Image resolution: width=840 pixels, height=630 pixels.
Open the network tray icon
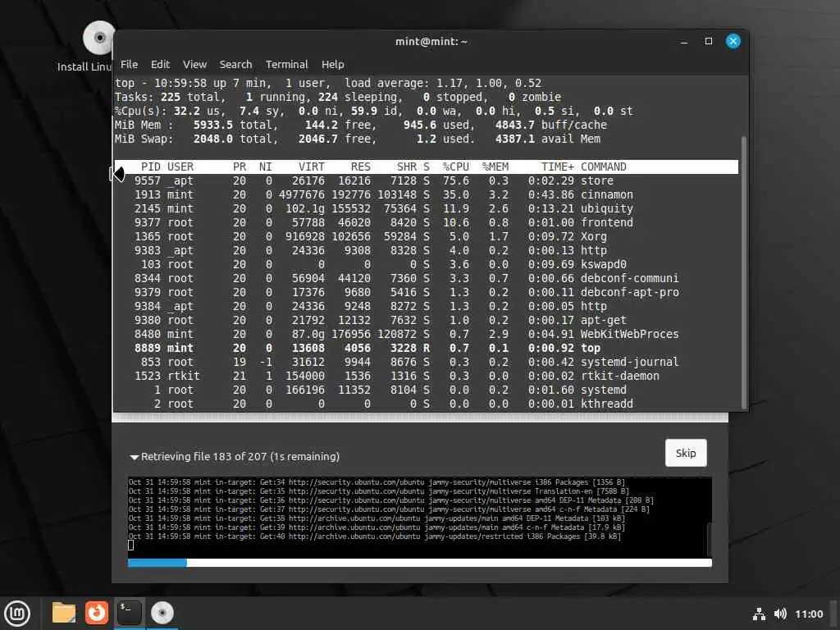click(759, 614)
